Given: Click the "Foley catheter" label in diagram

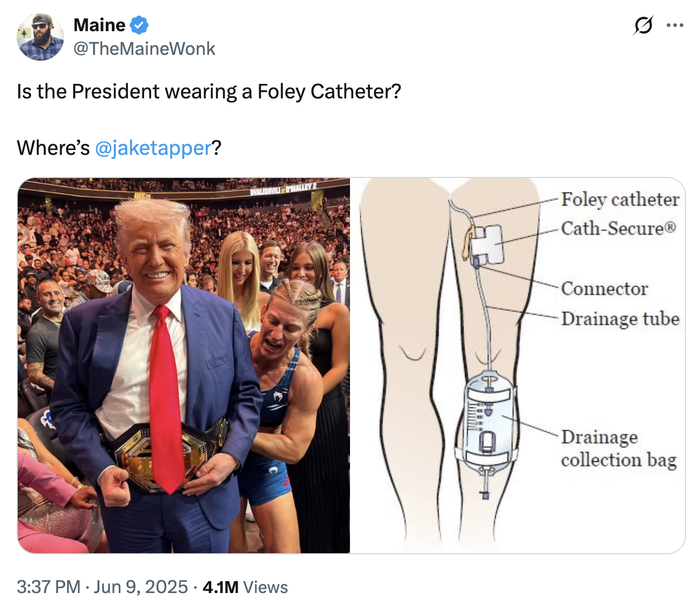Looking at the screenshot, I should pyautogui.click(x=620, y=199).
